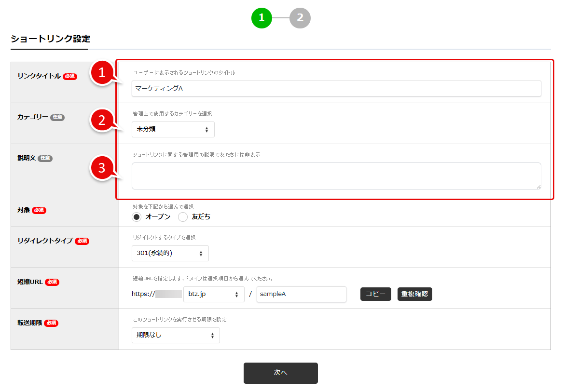
Task: Click the ショートリンク設定 heading tab
Action: 50,39
